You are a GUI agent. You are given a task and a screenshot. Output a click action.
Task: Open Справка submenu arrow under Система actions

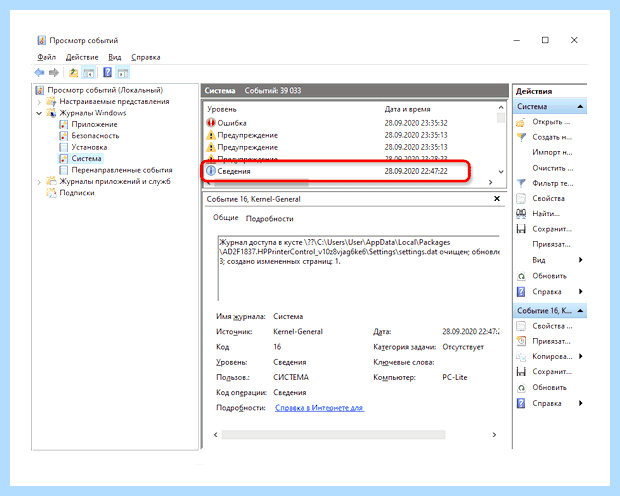580,292
